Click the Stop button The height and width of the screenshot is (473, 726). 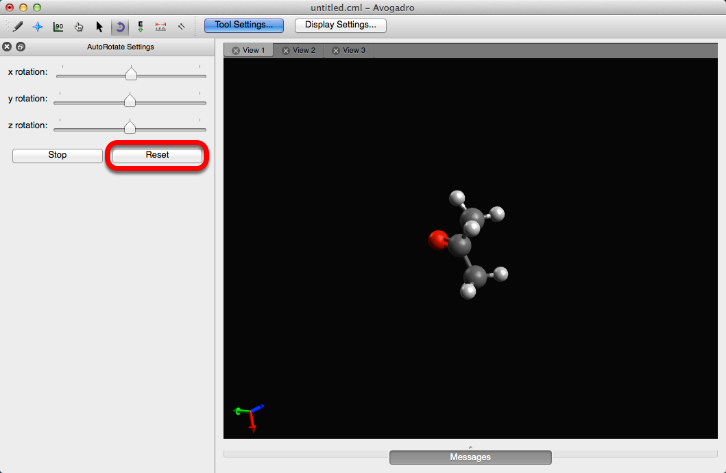[x=57, y=155]
